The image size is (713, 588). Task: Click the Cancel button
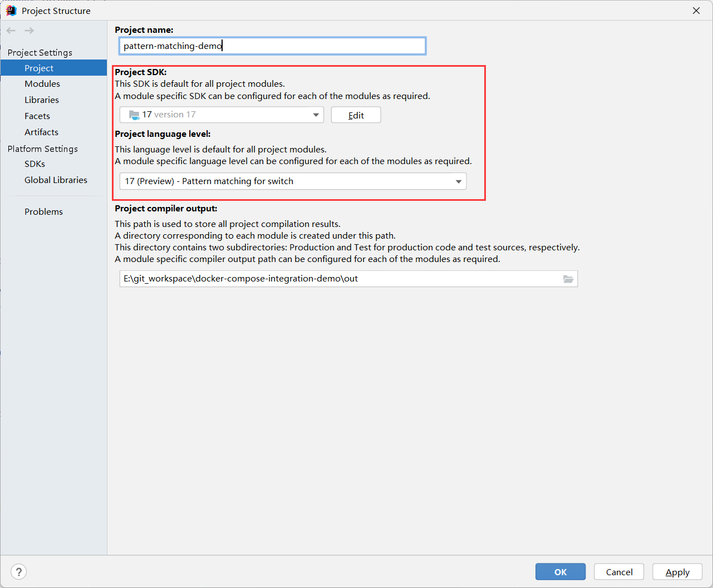click(619, 572)
